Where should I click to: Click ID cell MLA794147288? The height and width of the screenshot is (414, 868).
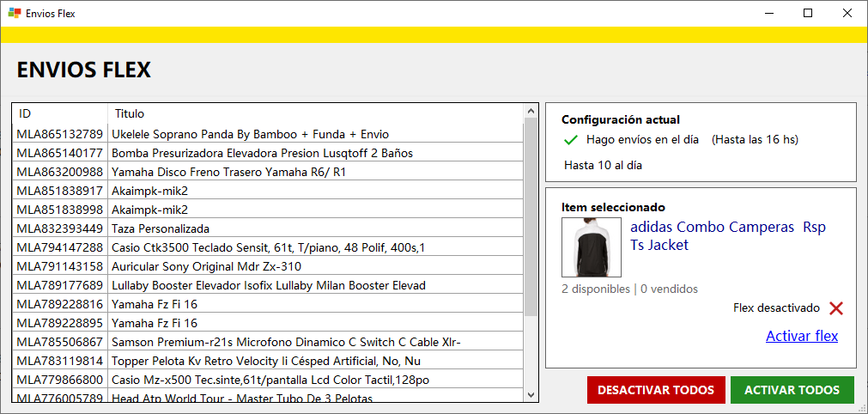pos(60,247)
